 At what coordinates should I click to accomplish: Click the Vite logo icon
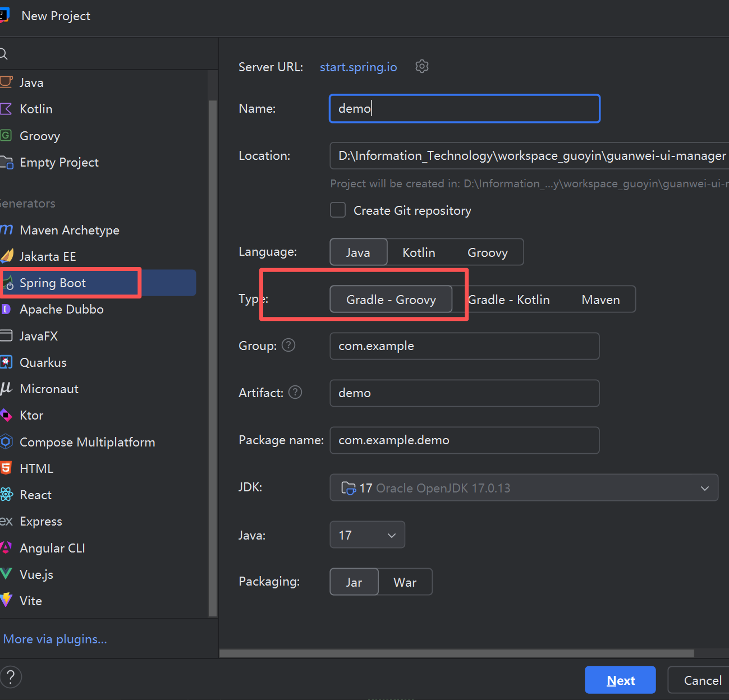[x=6, y=600]
